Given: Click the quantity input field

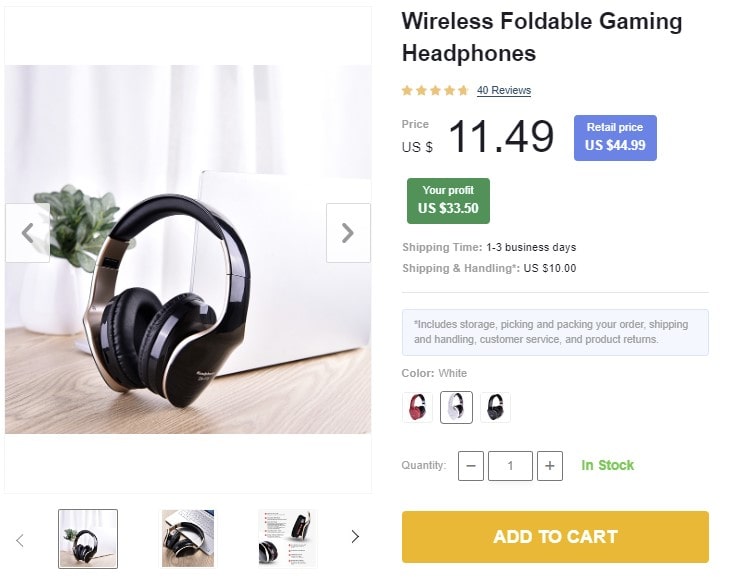Looking at the screenshot, I should pyautogui.click(x=510, y=466).
